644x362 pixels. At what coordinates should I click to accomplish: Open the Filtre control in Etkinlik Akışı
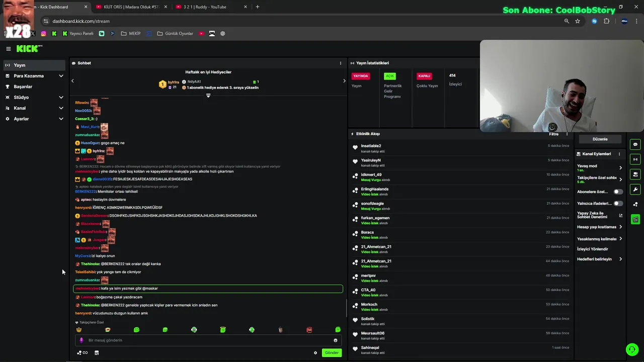point(554,134)
